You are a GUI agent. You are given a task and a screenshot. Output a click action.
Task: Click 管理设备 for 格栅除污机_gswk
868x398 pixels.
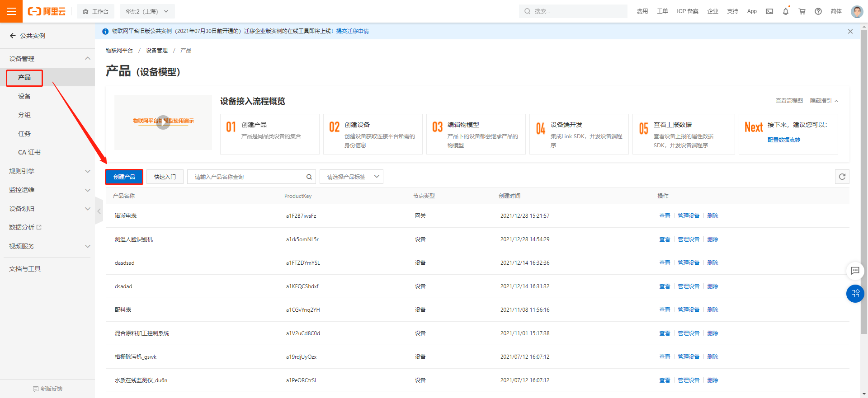coord(689,357)
